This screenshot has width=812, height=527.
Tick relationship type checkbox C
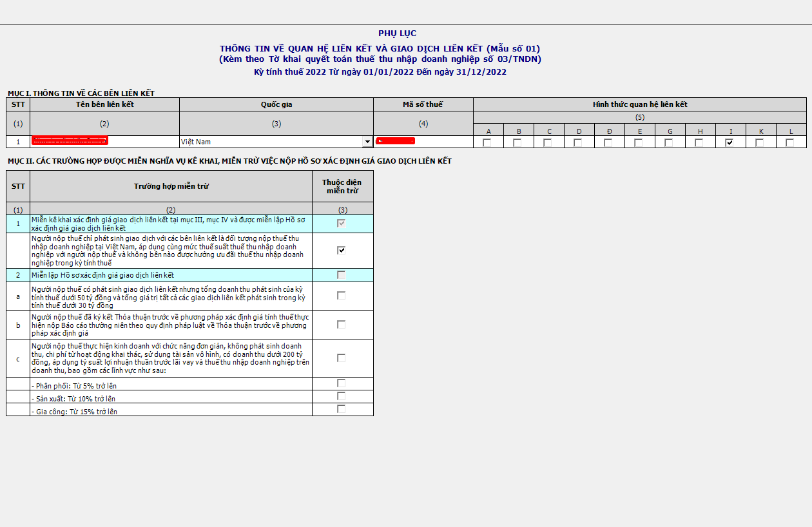pos(548,143)
